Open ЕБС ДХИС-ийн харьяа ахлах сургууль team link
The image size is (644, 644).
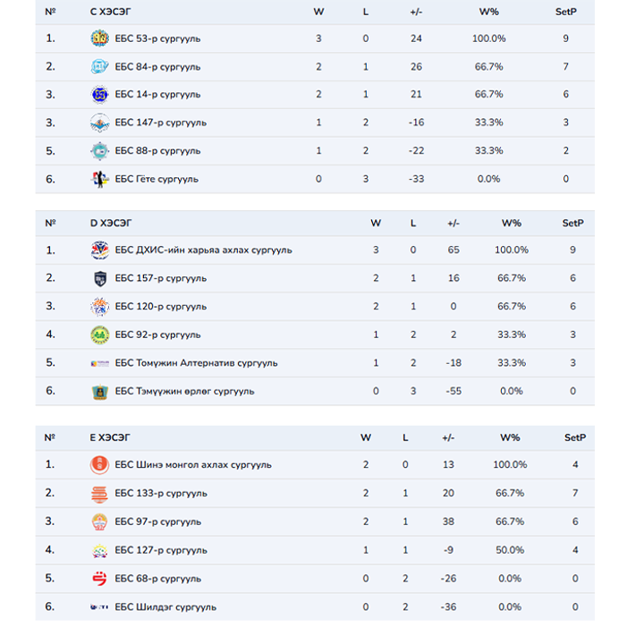click(x=203, y=250)
